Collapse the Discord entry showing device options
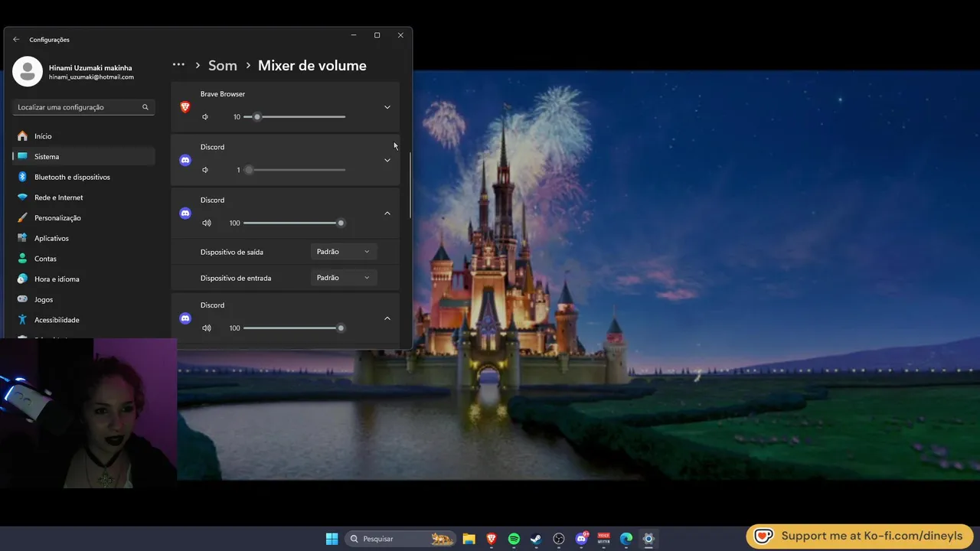Screen dimensions: 980x551 (x=387, y=213)
